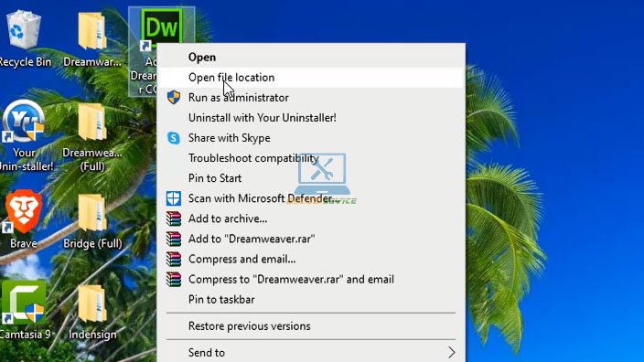
Task: Click the Microsoft Defender shield icon
Action: [x=174, y=198]
